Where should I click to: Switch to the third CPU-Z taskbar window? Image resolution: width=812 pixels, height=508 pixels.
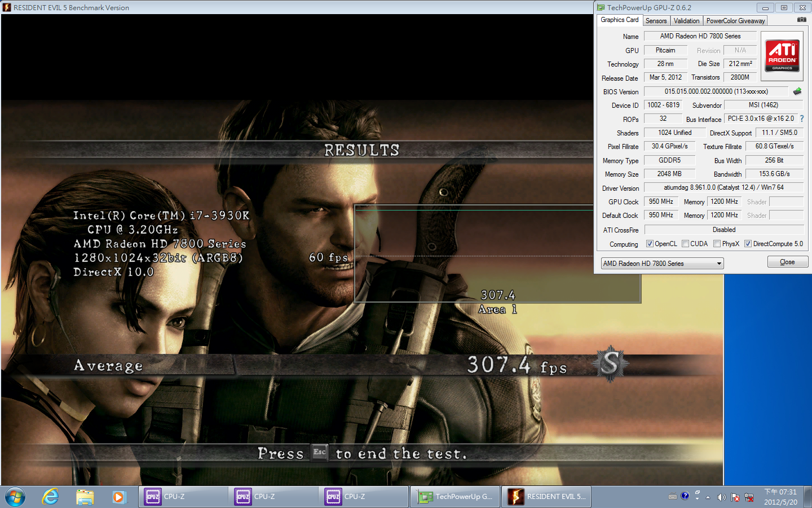coord(364,497)
